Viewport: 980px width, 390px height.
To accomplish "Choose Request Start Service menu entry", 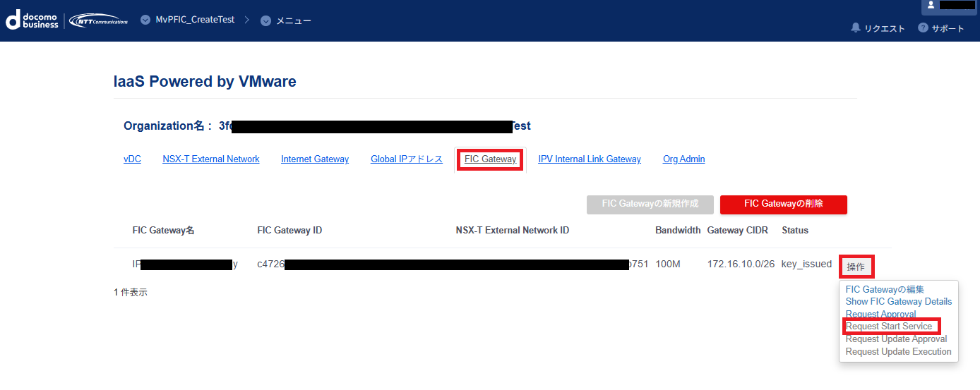I will click(x=889, y=327).
